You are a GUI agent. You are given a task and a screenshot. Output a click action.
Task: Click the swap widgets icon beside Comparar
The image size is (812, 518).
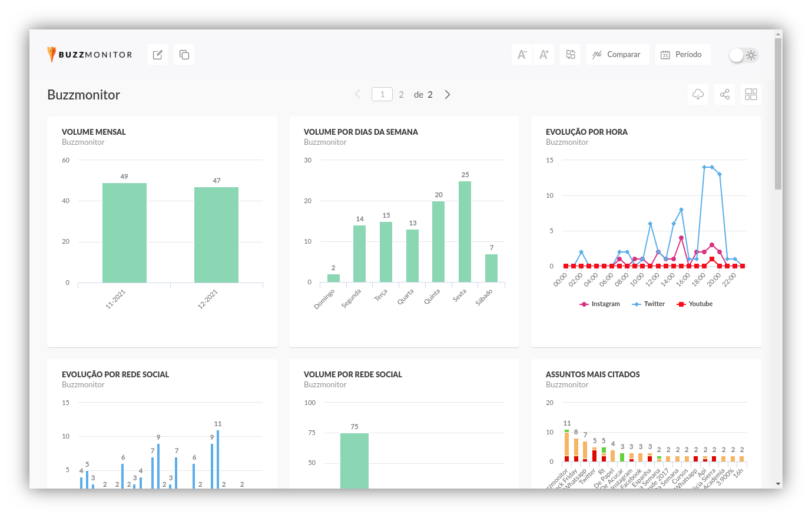tap(571, 55)
